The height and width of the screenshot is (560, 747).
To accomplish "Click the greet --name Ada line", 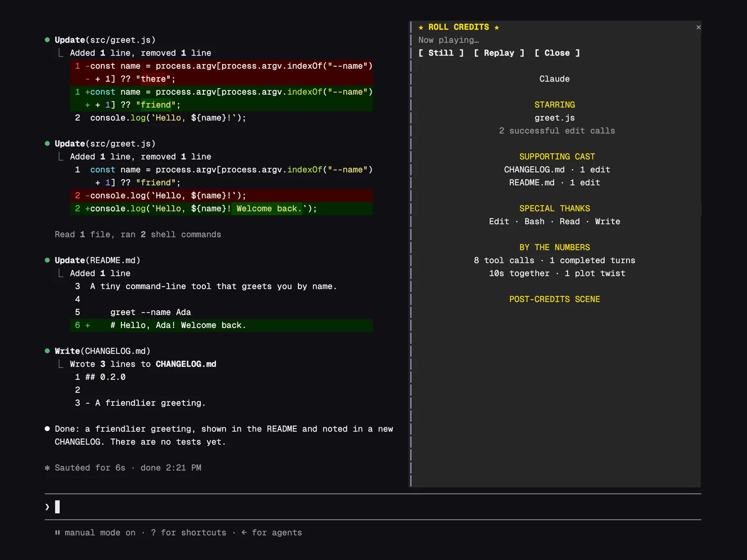I will [x=151, y=312].
